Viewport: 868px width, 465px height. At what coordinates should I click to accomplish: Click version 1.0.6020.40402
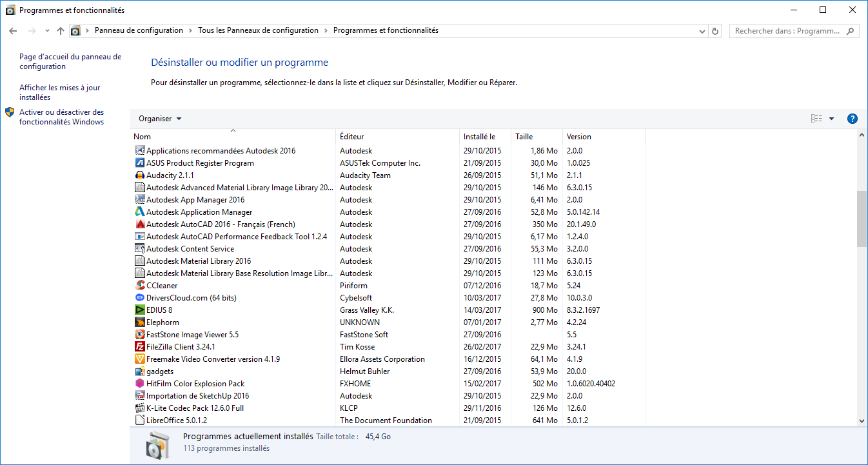click(591, 384)
